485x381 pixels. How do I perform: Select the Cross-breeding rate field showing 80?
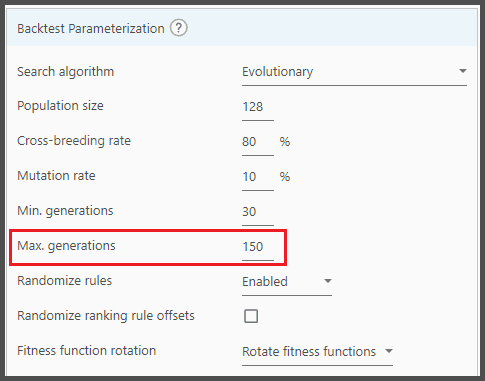click(258, 142)
